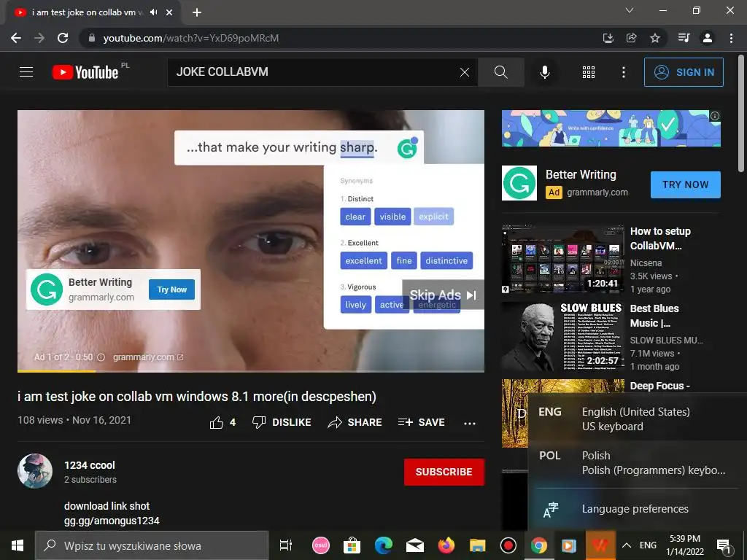Show hidden tray icons chevron
This screenshot has width=747, height=560.
(x=627, y=545)
